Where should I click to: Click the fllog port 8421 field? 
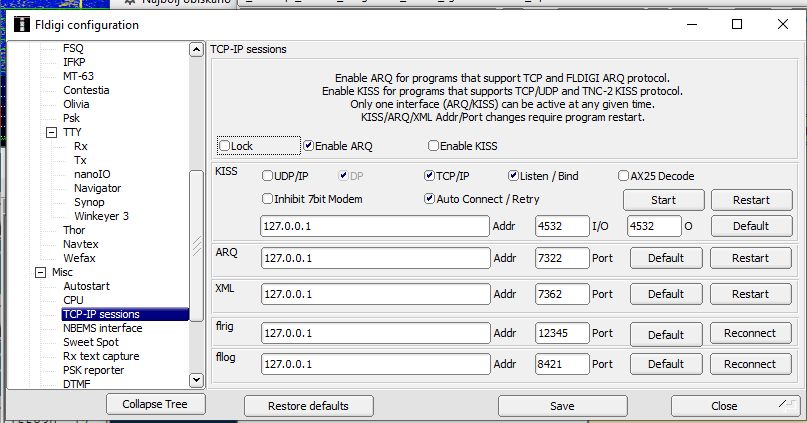pos(562,364)
